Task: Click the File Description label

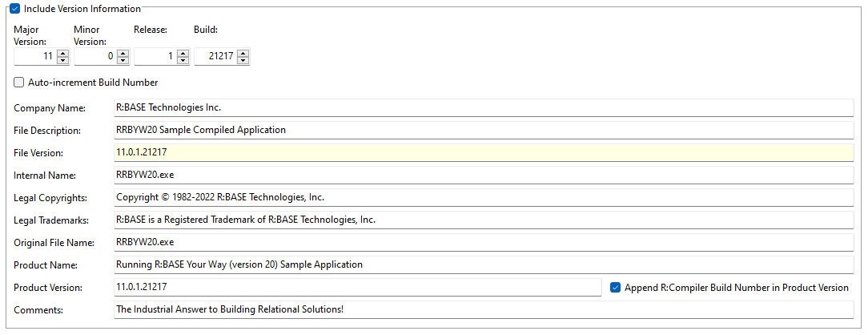Action: pyautogui.click(x=47, y=131)
